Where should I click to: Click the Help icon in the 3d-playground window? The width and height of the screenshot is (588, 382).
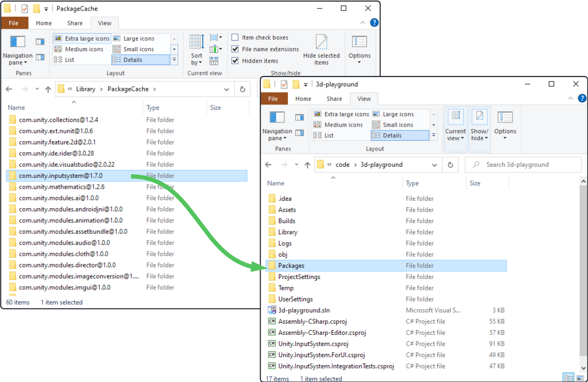581,98
